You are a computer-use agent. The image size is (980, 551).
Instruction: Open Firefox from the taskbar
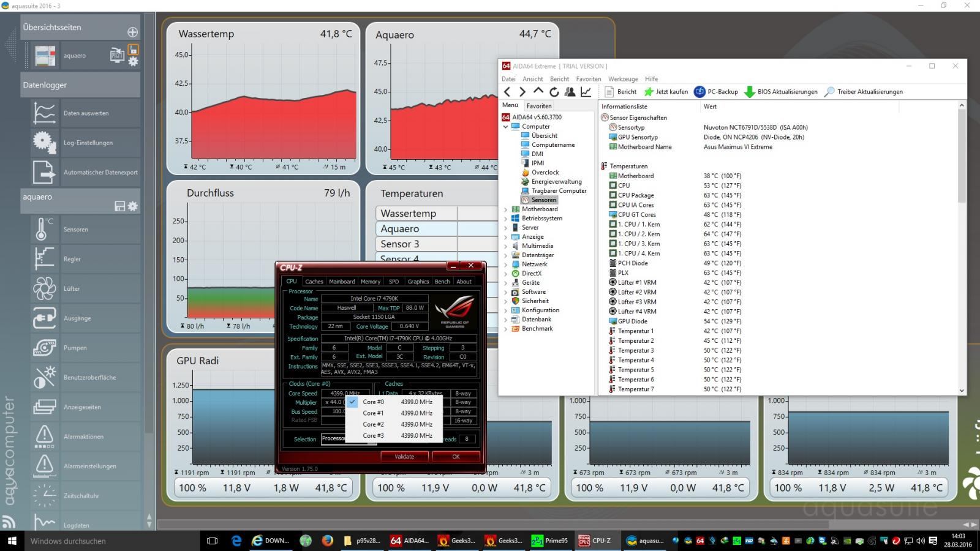click(x=327, y=541)
